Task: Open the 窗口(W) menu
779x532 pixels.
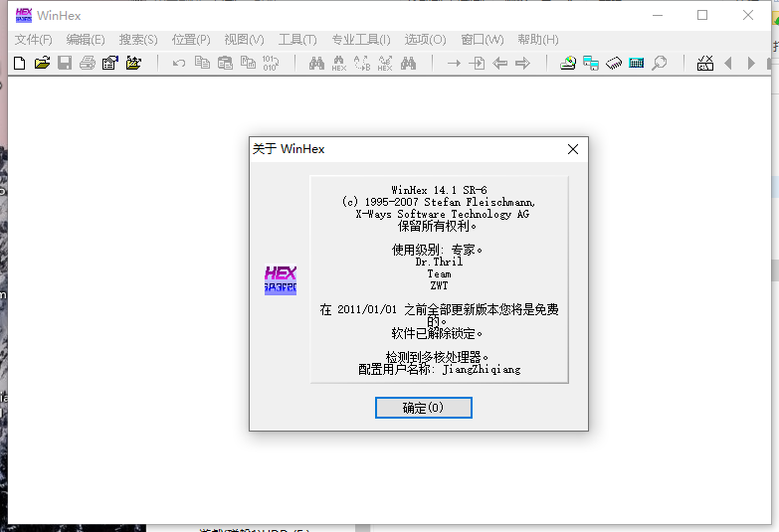Action: point(482,40)
